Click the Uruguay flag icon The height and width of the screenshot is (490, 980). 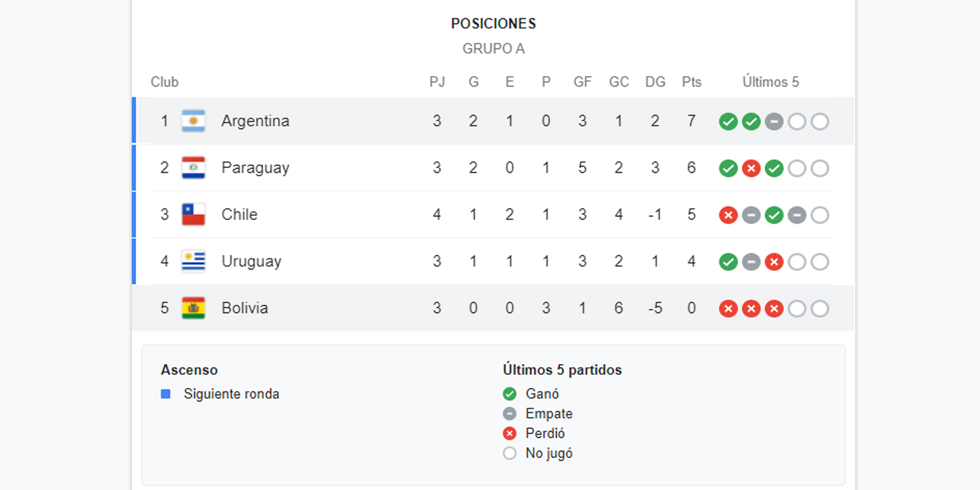pyautogui.click(x=193, y=261)
